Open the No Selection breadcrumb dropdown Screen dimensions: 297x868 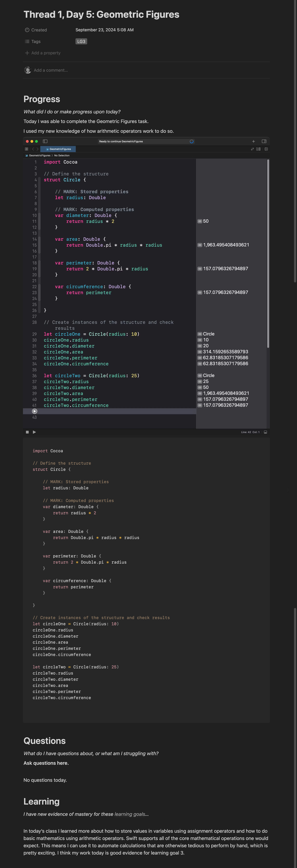[x=62, y=155]
